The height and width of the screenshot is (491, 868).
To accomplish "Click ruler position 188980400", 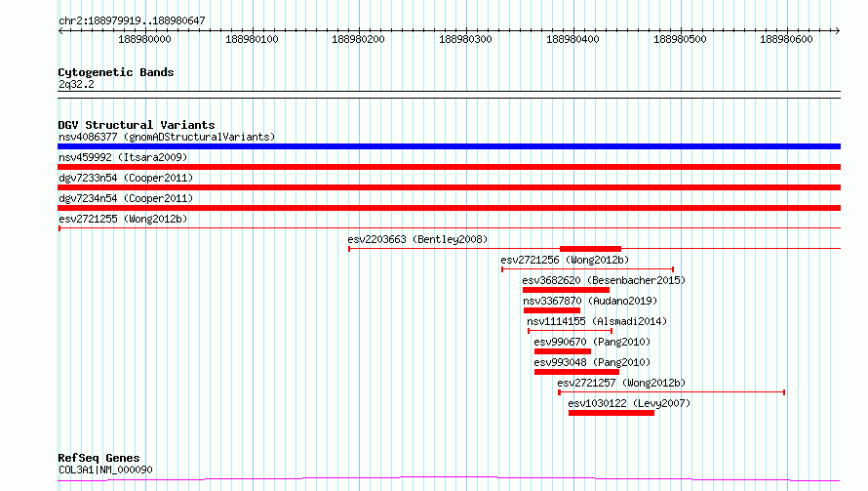I will click(x=572, y=39).
